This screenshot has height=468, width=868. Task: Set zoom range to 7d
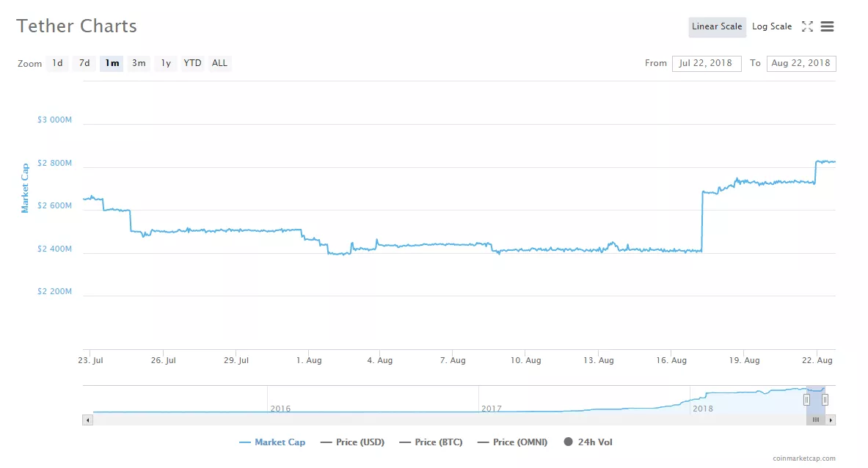tap(84, 63)
